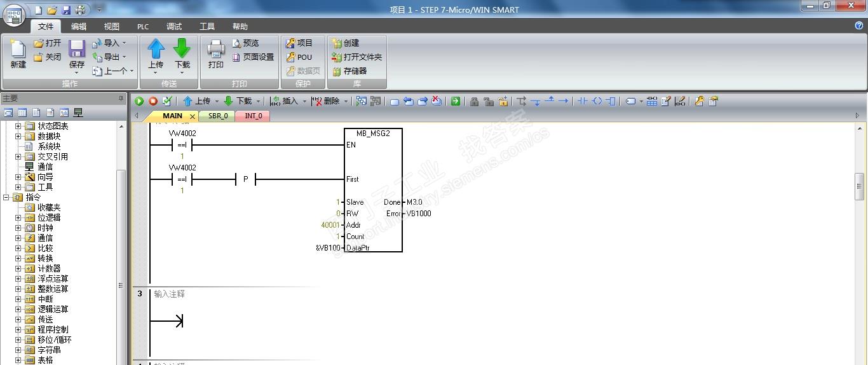
Task: Expand the 状态图表 tree node
Action: 18,126
